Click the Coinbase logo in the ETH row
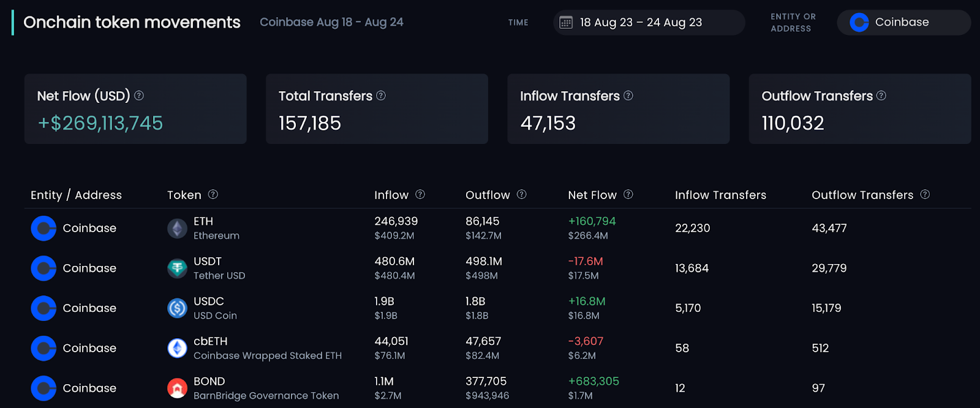This screenshot has width=980, height=408. (x=43, y=229)
